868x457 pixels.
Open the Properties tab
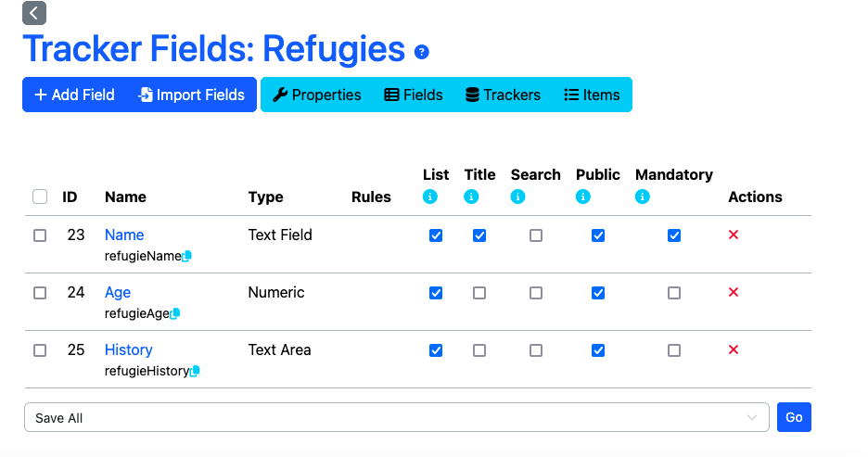coord(316,95)
